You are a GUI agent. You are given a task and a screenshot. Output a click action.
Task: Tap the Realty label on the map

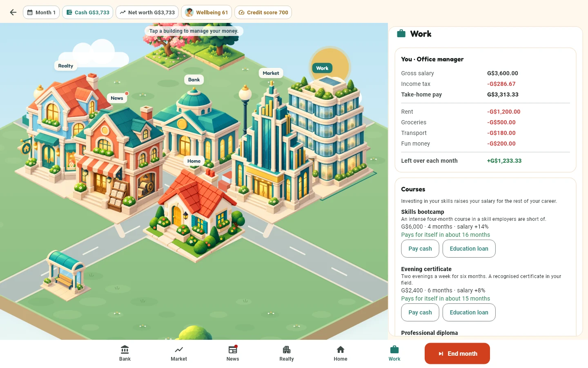66,66
